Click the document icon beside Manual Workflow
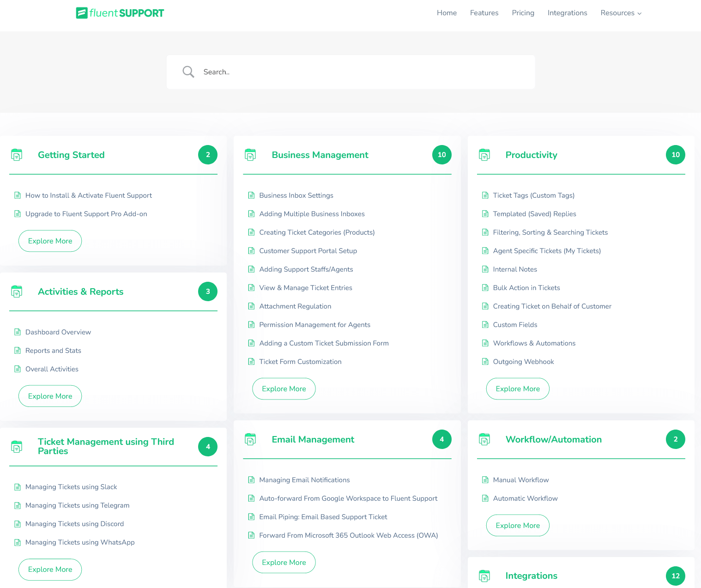Image resolution: width=701 pixels, height=588 pixels. [485, 480]
